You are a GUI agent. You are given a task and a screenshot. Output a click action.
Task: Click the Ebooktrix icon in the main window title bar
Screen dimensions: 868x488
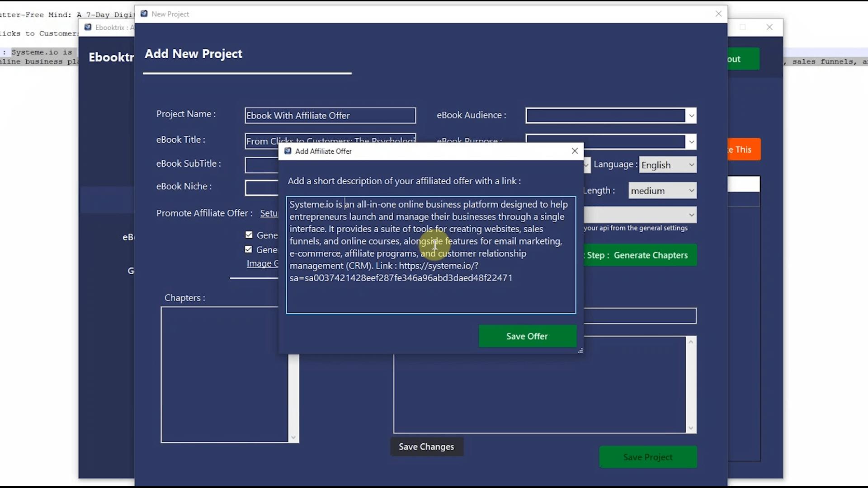click(87, 27)
